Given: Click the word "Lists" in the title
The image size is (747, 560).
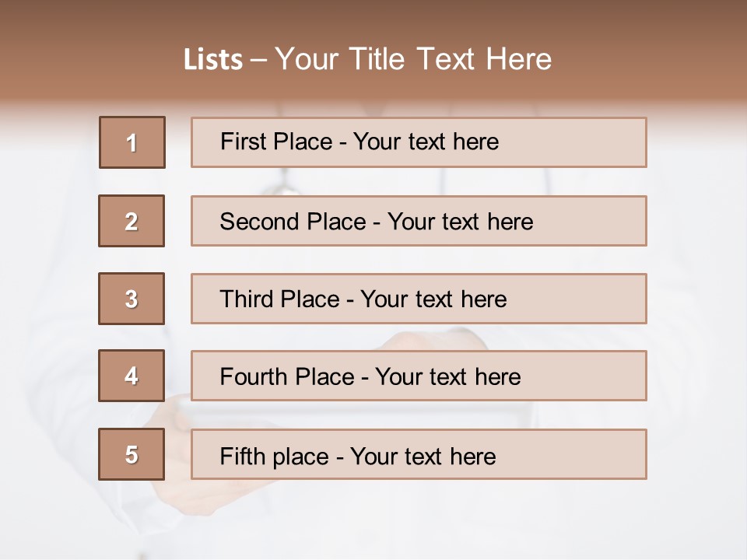Looking at the screenshot, I should pyautogui.click(x=212, y=60).
